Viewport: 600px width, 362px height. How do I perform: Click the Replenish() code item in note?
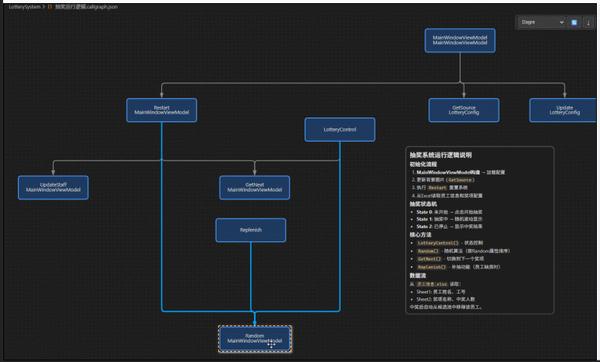point(431,267)
